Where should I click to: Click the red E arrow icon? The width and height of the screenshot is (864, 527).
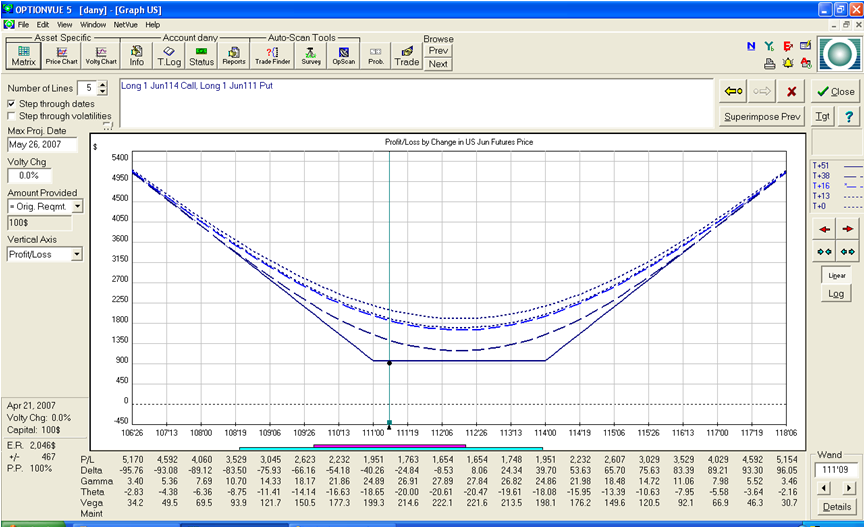coord(788,46)
